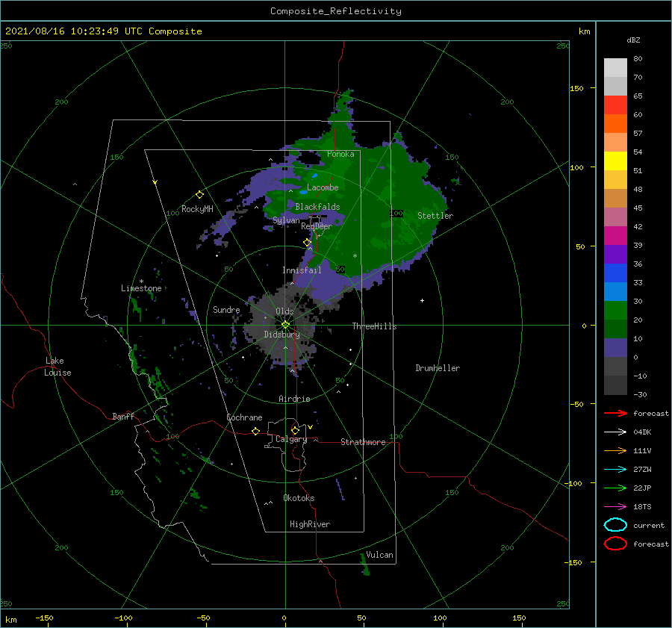This screenshot has width=672, height=628.
Task: Click the yellow diamond marker beside RockyMH
Action: pos(199,195)
